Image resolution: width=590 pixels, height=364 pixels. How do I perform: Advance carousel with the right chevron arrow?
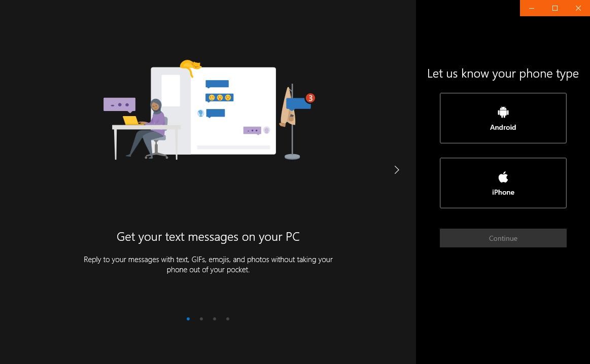(397, 170)
